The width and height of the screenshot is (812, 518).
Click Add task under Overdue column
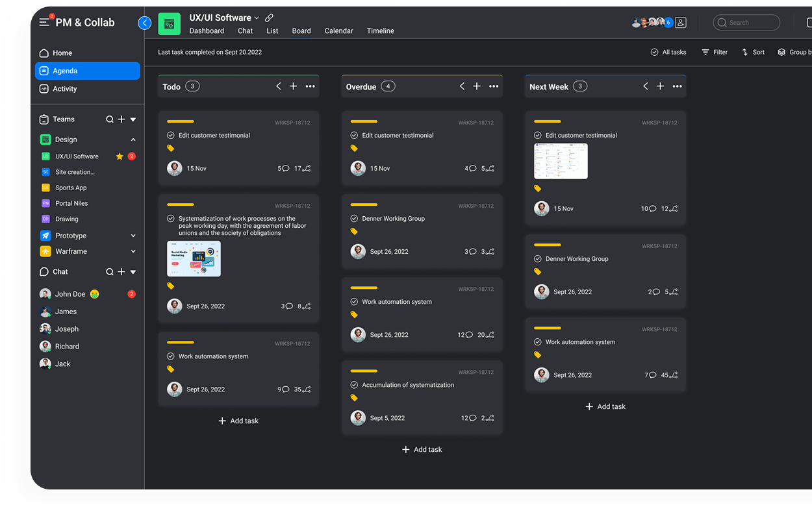point(422,450)
